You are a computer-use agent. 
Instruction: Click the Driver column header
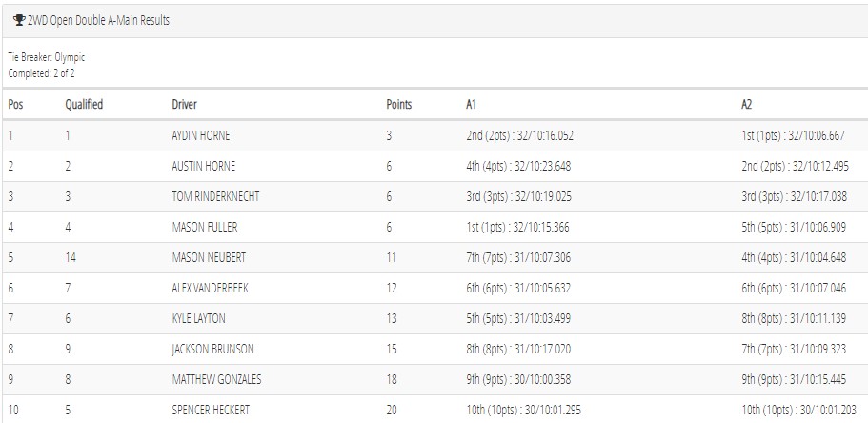pyautogui.click(x=184, y=104)
